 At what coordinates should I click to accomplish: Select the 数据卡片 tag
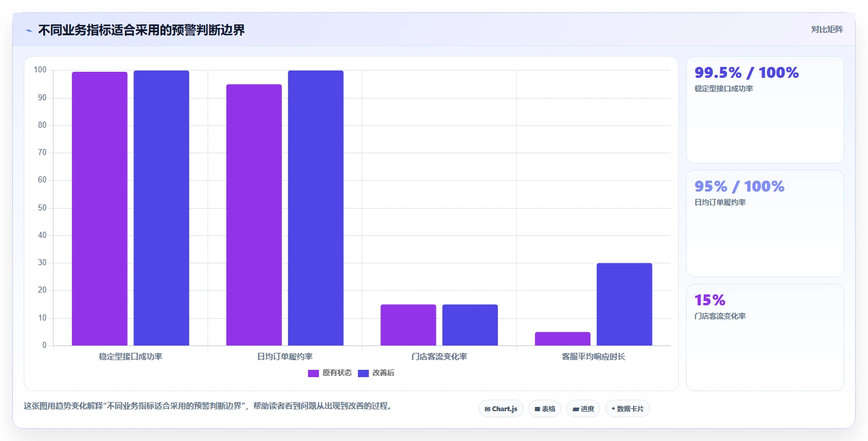(x=628, y=409)
